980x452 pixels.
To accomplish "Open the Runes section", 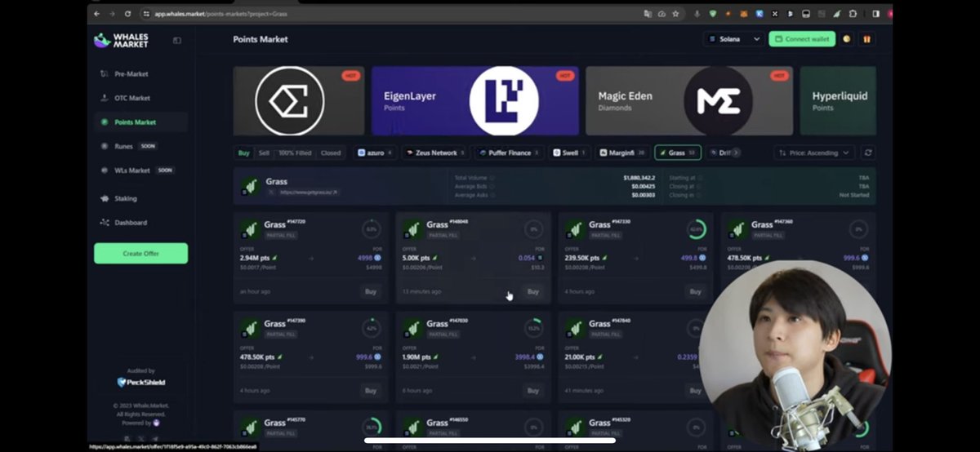I will point(124,146).
